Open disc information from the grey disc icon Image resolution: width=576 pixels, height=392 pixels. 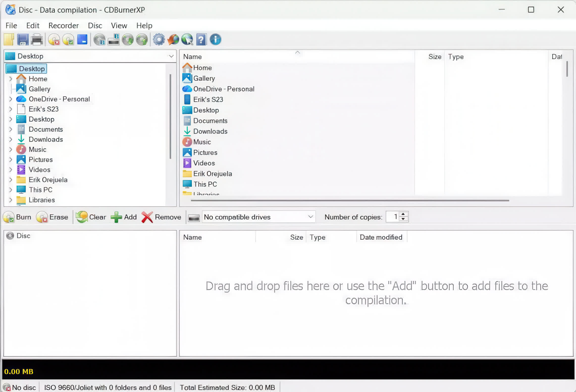[x=99, y=40]
